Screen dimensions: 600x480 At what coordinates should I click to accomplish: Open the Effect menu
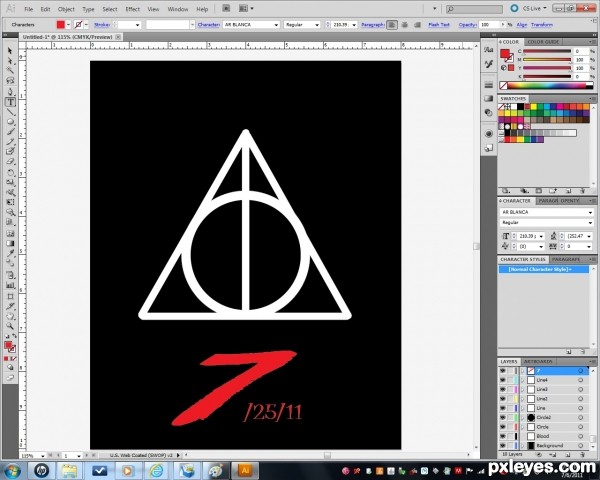click(132, 9)
